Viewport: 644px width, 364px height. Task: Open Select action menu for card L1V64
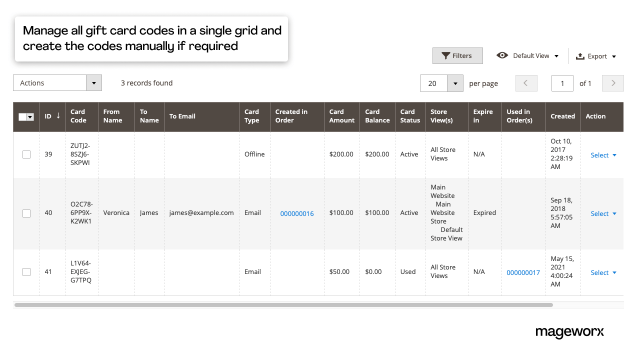coord(603,272)
